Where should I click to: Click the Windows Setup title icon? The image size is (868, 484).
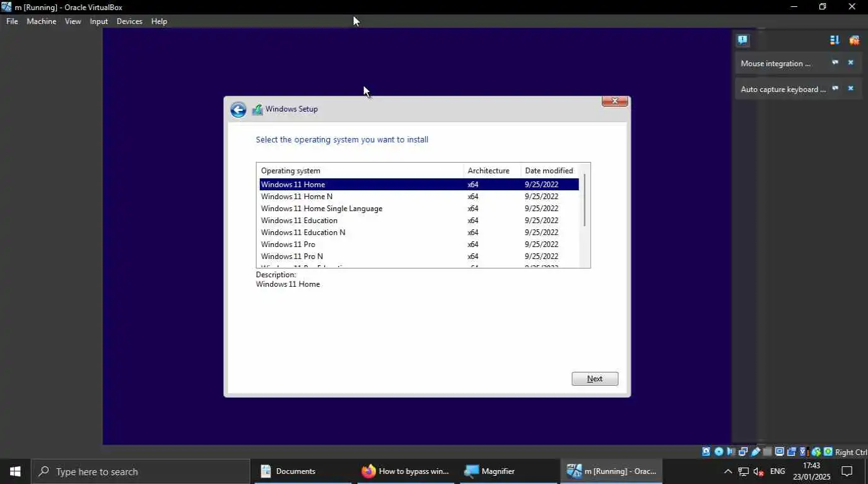coord(257,109)
